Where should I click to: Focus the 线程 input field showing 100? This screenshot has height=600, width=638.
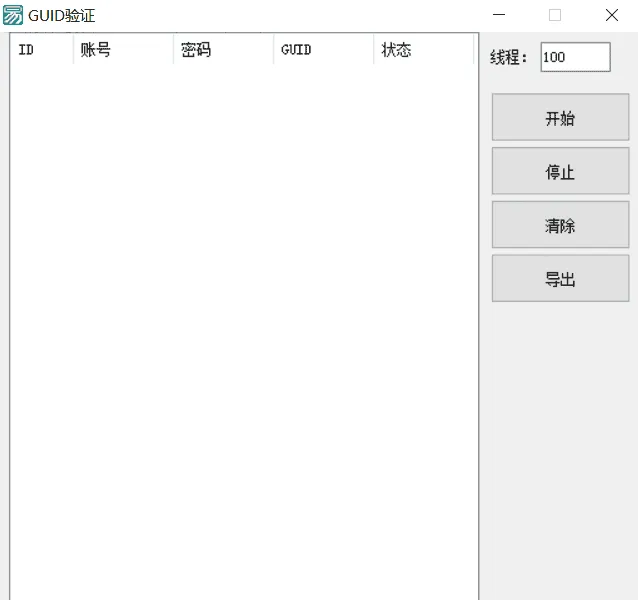(574, 57)
